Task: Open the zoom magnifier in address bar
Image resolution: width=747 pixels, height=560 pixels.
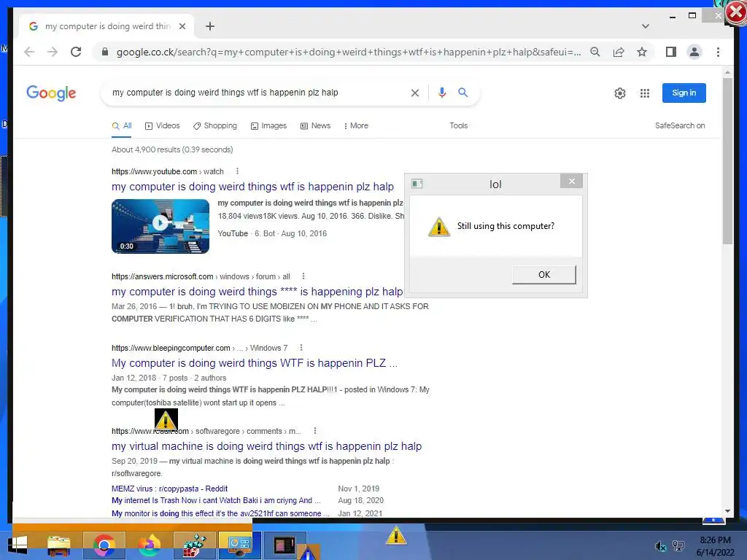Action: coord(595,52)
